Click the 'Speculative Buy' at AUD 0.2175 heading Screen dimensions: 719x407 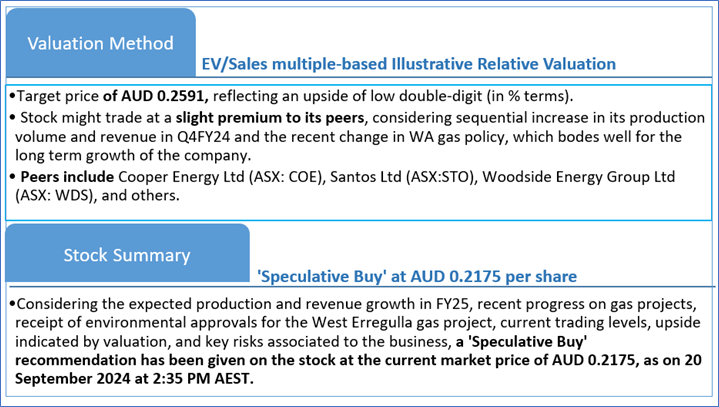(416, 275)
